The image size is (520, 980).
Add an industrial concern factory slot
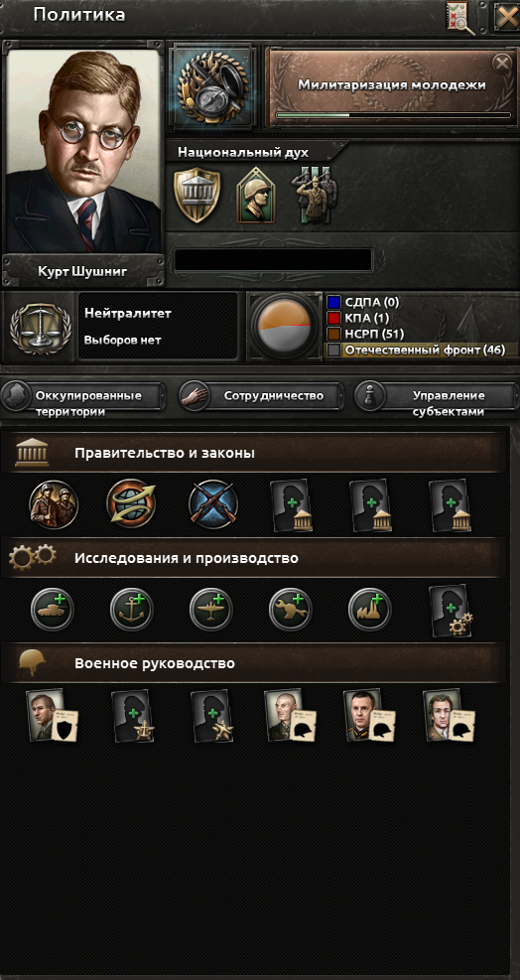coord(370,609)
